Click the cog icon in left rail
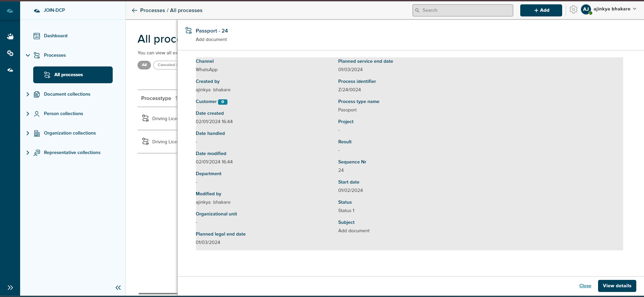 [x=10, y=53]
